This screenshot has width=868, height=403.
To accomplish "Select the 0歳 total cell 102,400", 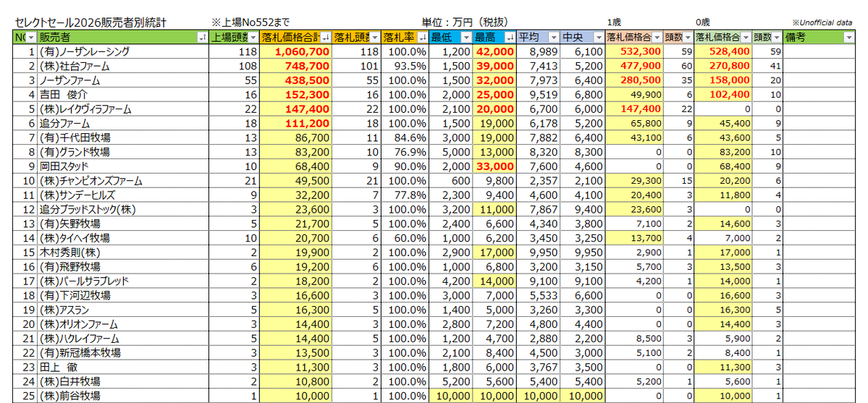I will pyautogui.click(x=723, y=95).
